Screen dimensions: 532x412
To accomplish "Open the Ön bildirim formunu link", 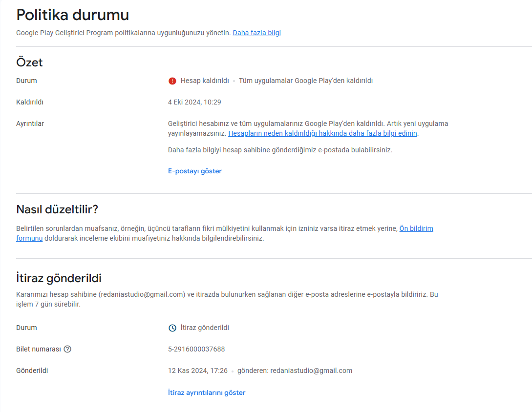I will pos(416,228).
